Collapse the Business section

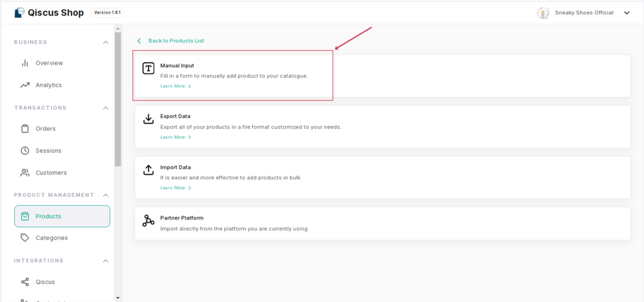pos(106,42)
